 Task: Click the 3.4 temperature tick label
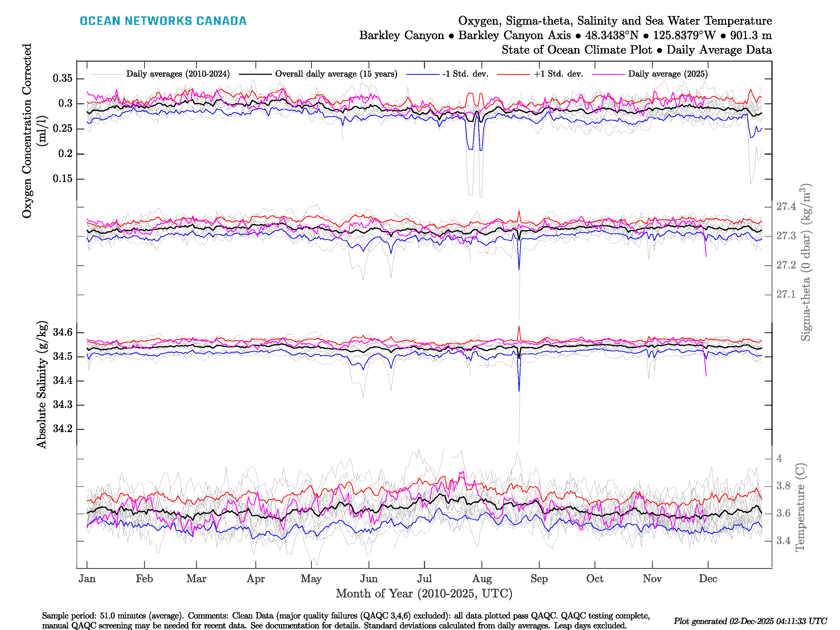pos(783,541)
